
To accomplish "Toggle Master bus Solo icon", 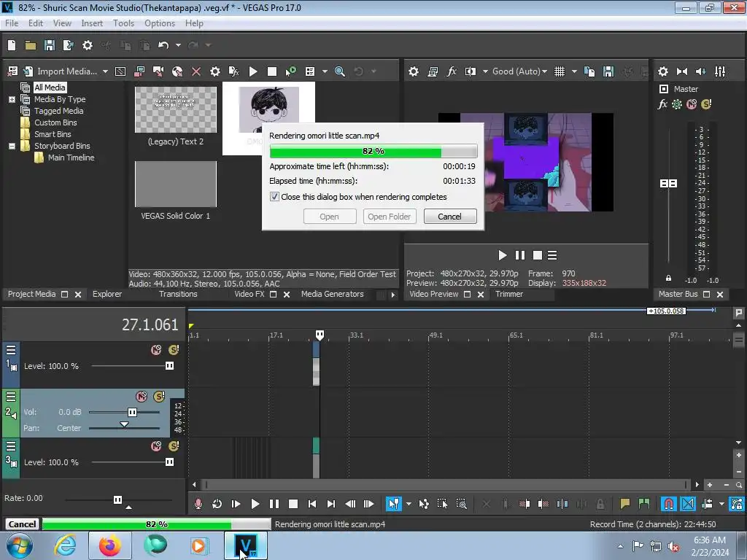I will point(706,104).
